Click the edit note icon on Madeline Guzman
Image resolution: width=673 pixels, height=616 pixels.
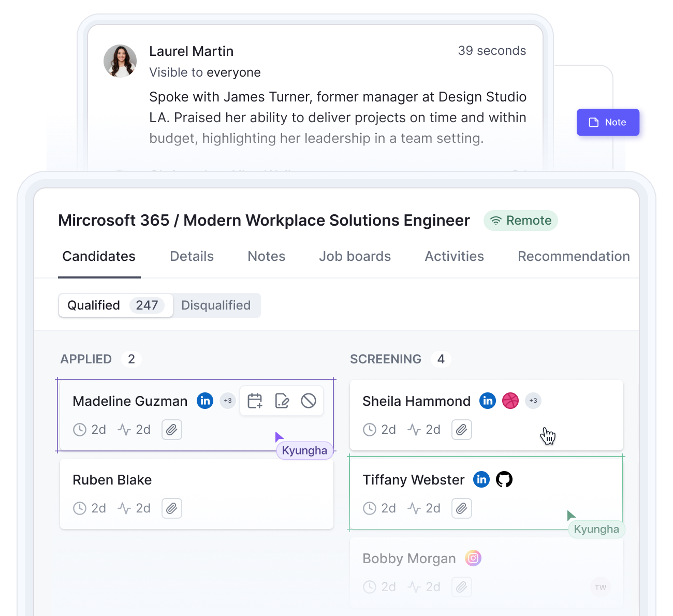coord(282,401)
